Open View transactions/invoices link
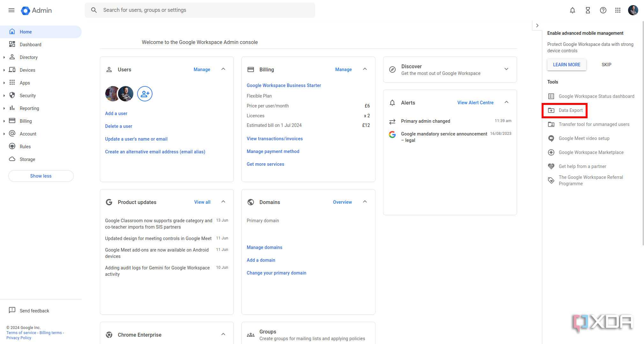Viewport: 644px width, 344px height. 275,139
